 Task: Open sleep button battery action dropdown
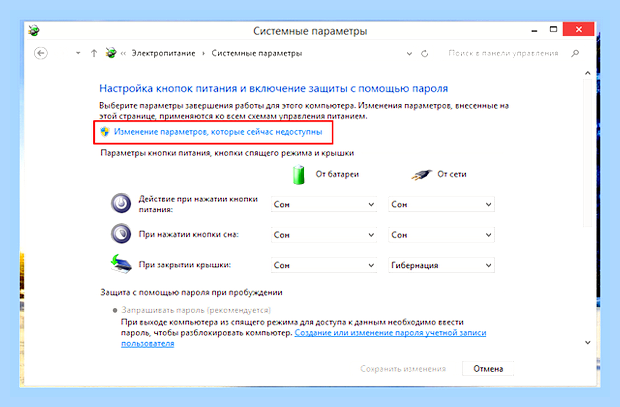pos(324,235)
